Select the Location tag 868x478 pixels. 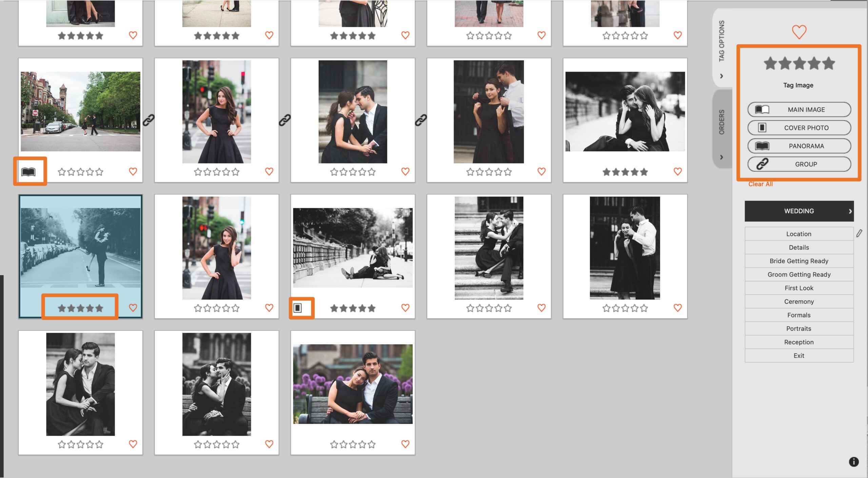pos(799,234)
